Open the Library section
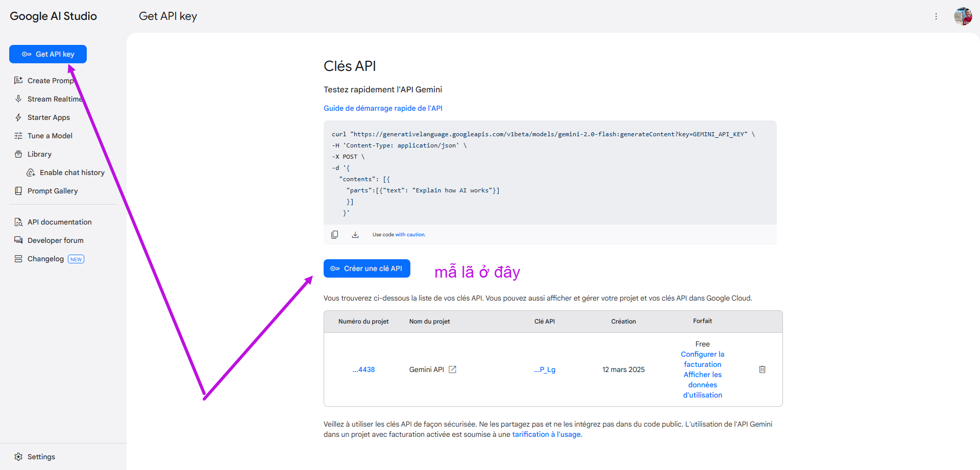This screenshot has height=470, width=980. coord(39,154)
